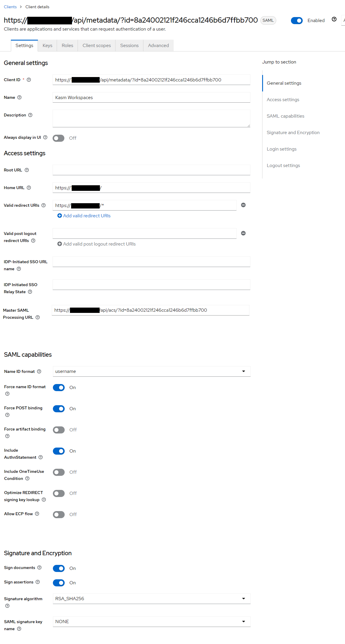Jump to Signature and Encryption section
Viewport: 345px width, 644px height.
[293, 133]
